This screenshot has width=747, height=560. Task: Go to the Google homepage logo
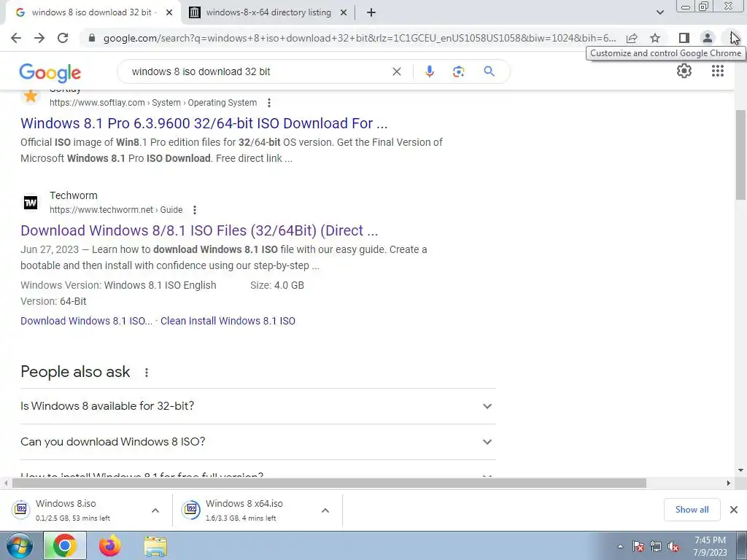[x=50, y=72]
